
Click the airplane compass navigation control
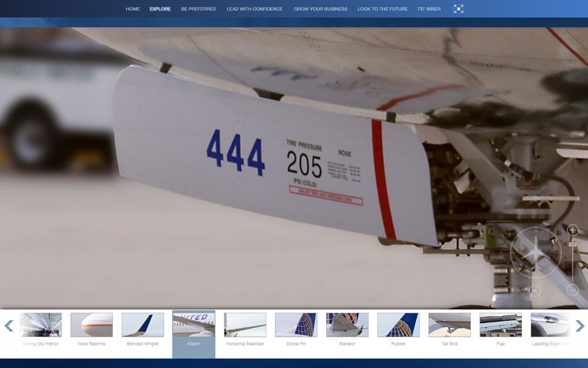pyautogui.click(x=535, y=252)
